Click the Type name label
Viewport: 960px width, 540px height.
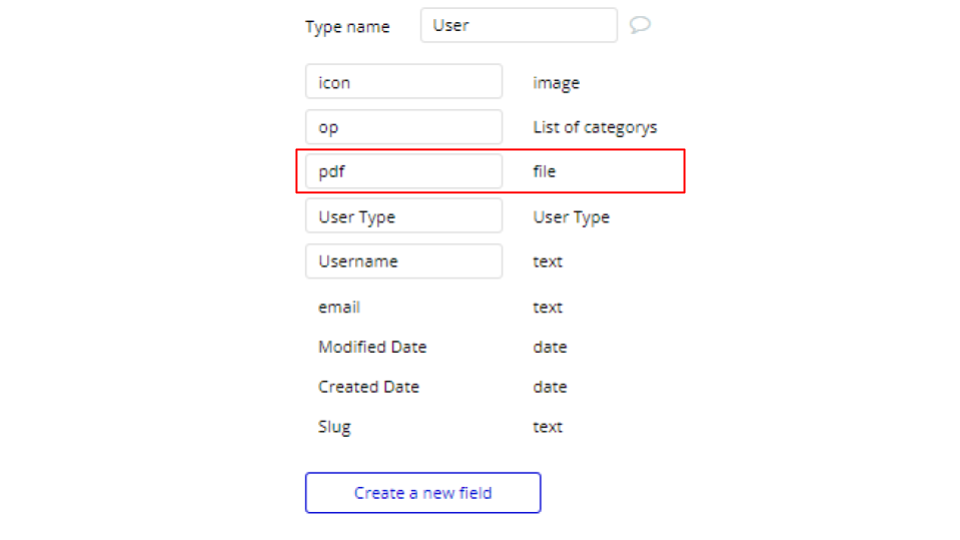pos(347,27)
